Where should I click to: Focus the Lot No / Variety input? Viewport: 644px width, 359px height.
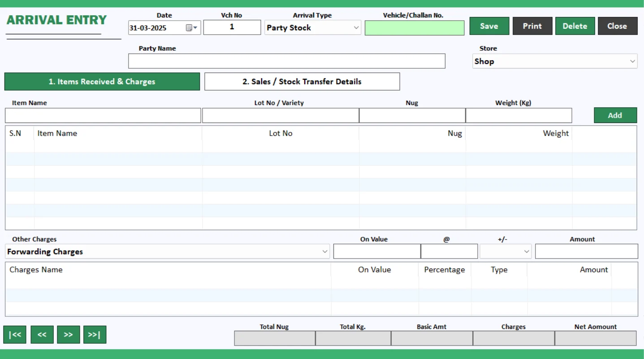click(x=281, y=115)
